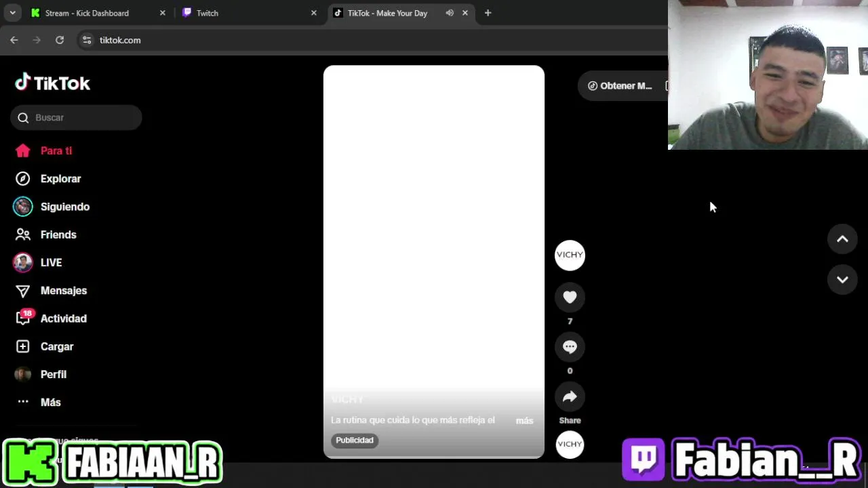The height and width of the screenshot is (488, 868).
Task: Close the Twitch browser tab
Action: [x=313, y=13]
